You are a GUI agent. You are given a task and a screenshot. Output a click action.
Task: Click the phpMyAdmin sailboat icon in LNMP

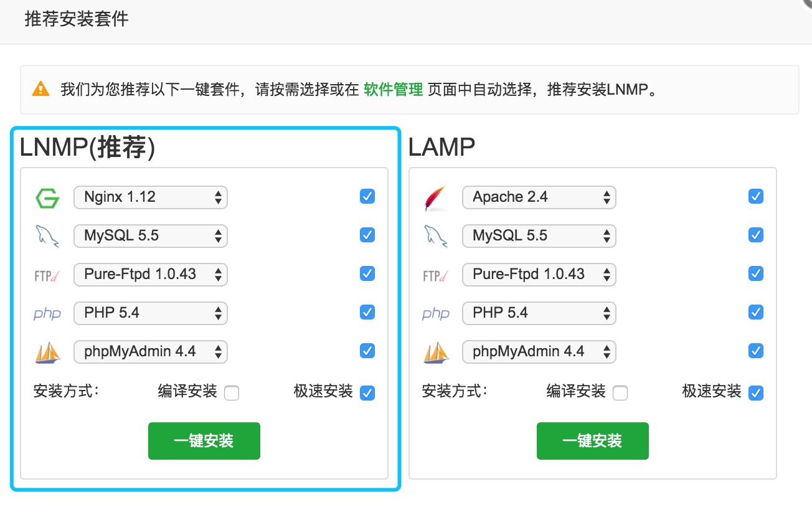pyautogui.click(x=47, y=352)
